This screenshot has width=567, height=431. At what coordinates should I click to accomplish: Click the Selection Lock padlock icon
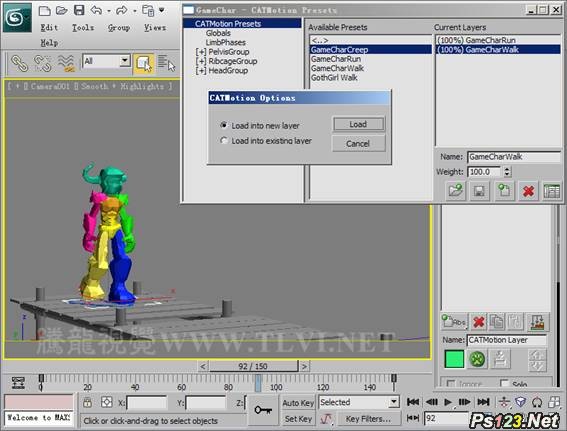coord(88,402)
